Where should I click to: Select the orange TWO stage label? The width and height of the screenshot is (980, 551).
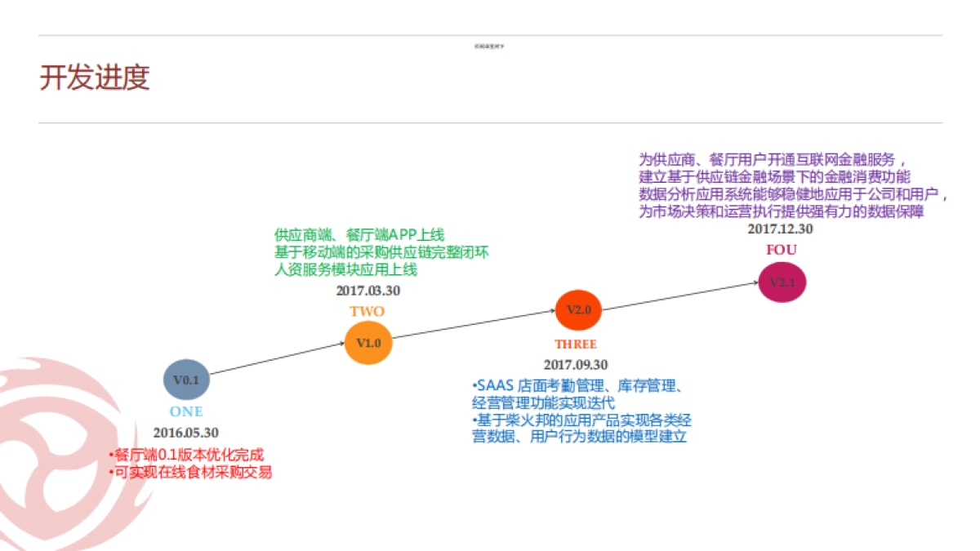[367, 311]
